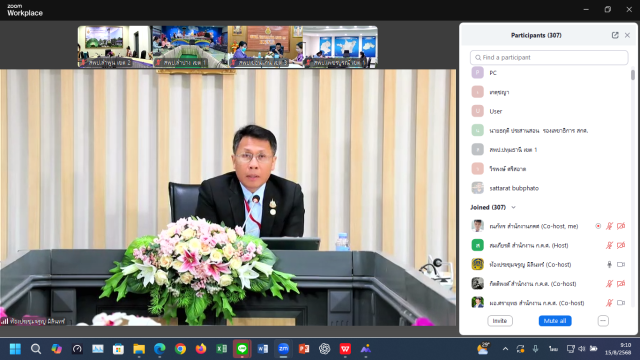Viewport: 640px width, 360px height.
Task: Open PowerPoint from the taskbar
Action: pos(304,349)
